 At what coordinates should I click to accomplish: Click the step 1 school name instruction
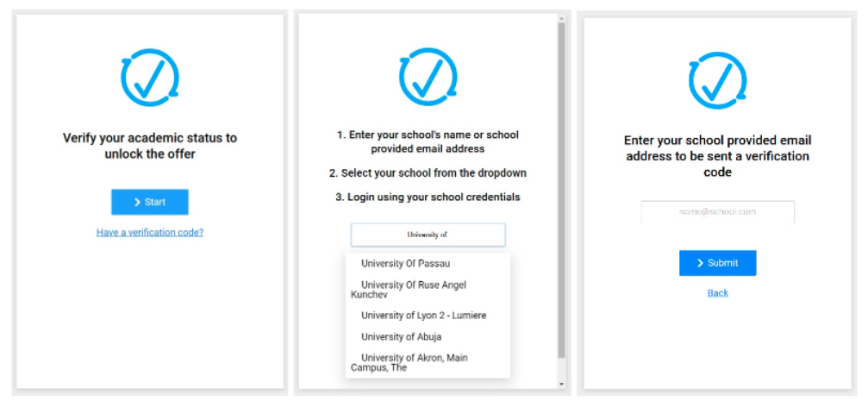pos(428,142)
